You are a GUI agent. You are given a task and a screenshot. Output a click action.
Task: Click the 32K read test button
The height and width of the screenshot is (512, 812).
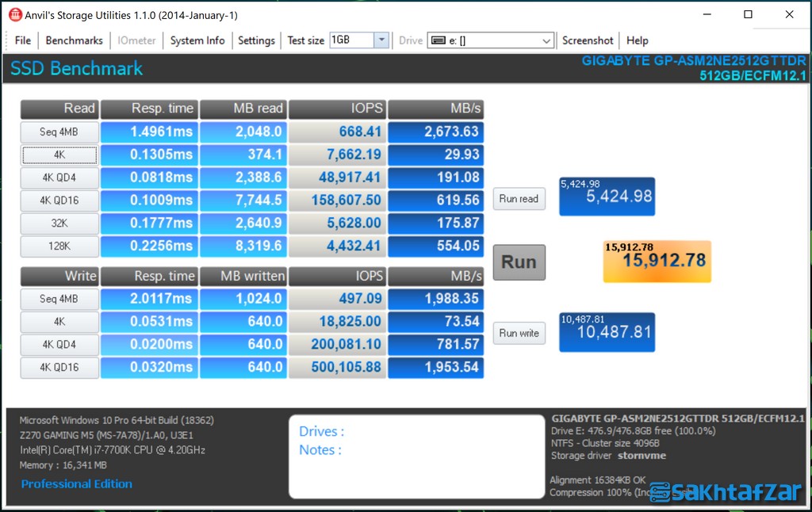tap(59, 224)
